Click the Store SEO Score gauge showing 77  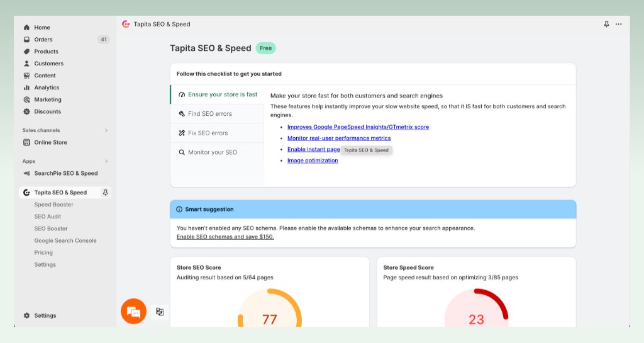[x=270, y=308]
